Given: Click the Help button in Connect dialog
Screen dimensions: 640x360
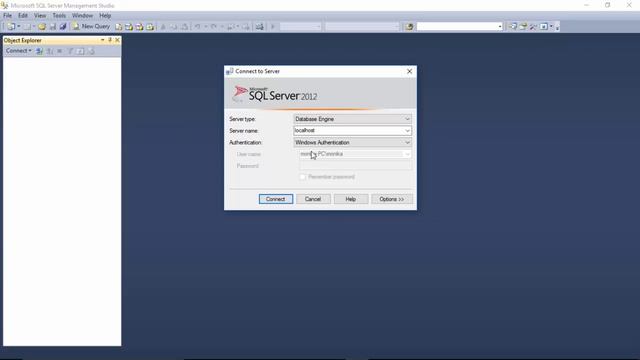Looking at the screenshot, I should (x=351, y=199).
